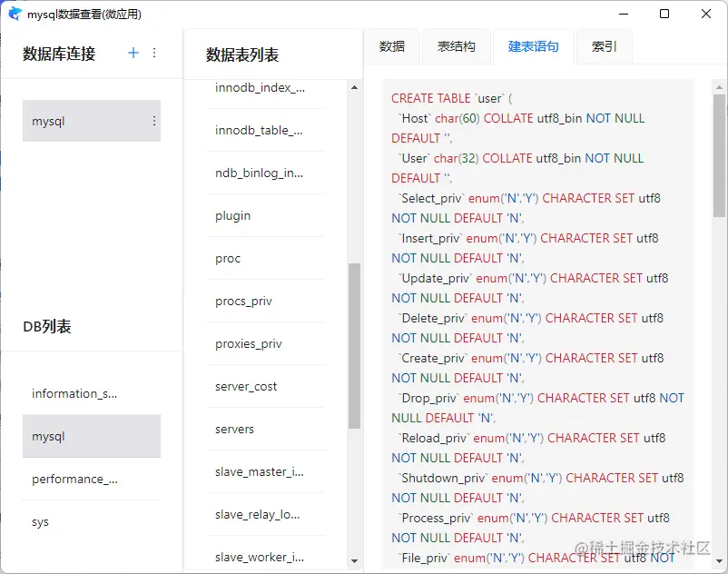
Task: Open slave_master_i... table
Action: pyautogui.click(x=266, y=472)
